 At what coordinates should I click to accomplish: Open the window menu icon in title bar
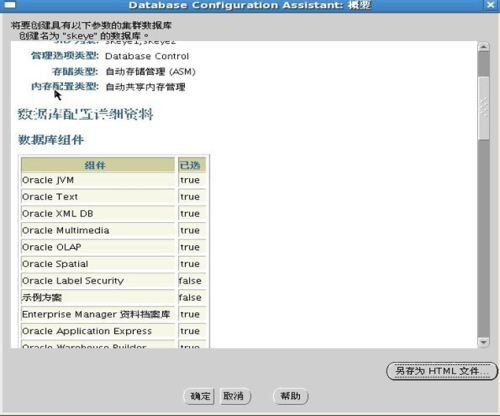tap(10, 5)
